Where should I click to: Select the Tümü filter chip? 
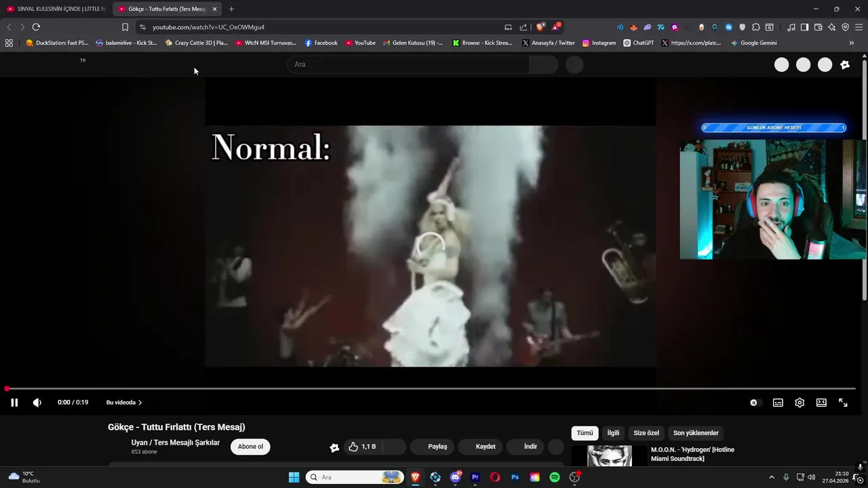[x=585, y=433]
